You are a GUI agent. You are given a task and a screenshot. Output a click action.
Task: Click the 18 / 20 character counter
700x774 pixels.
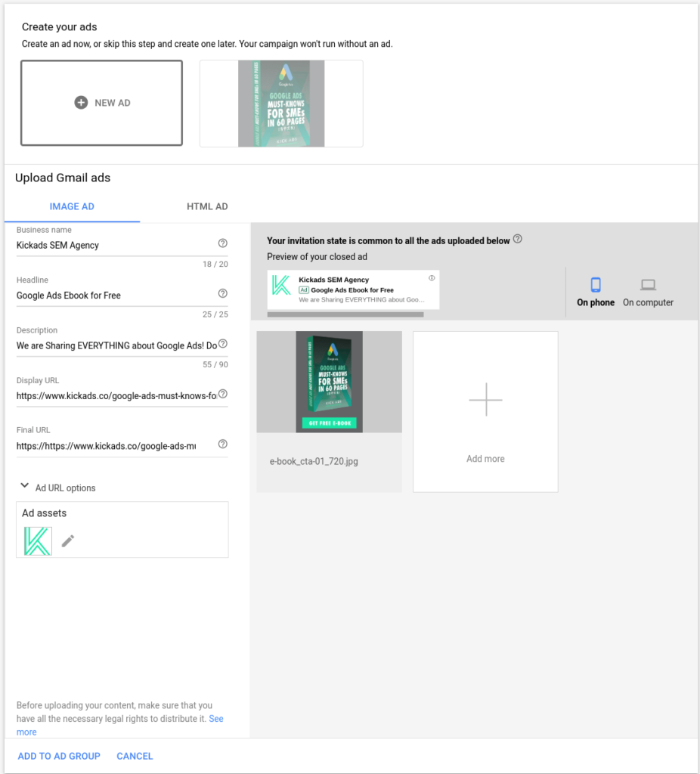pos(215,264)
